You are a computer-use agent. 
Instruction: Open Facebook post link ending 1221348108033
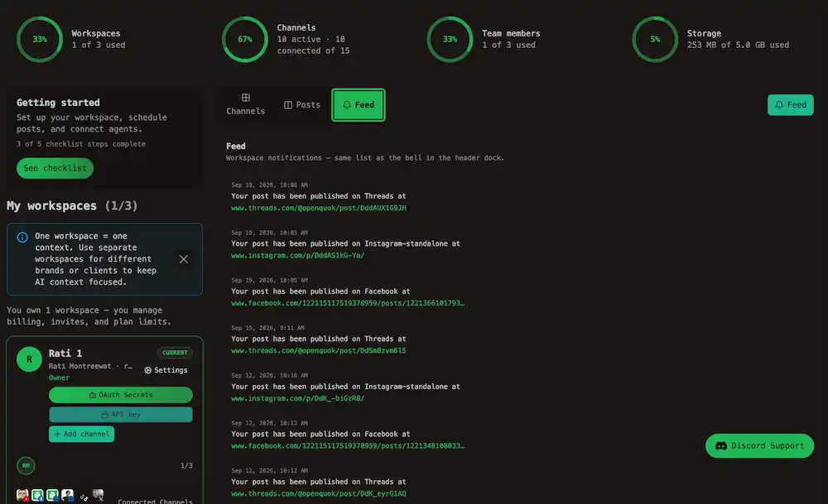[x=348, y=446]
